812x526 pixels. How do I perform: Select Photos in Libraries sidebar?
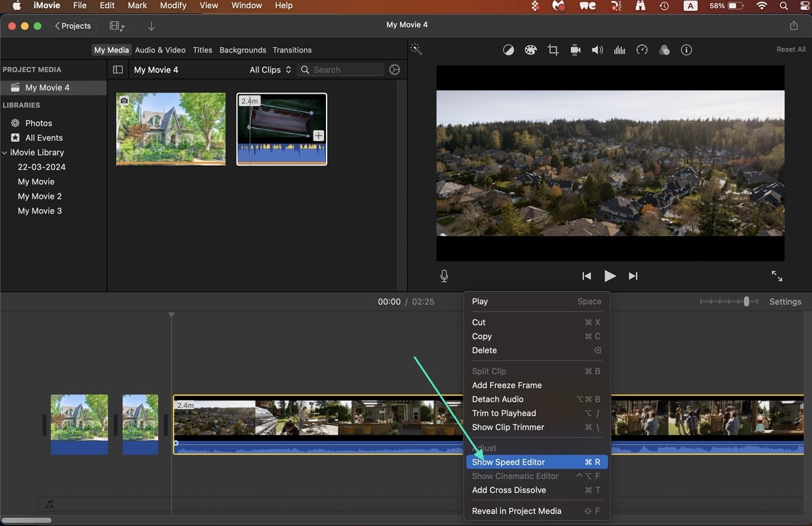(39, 124)
